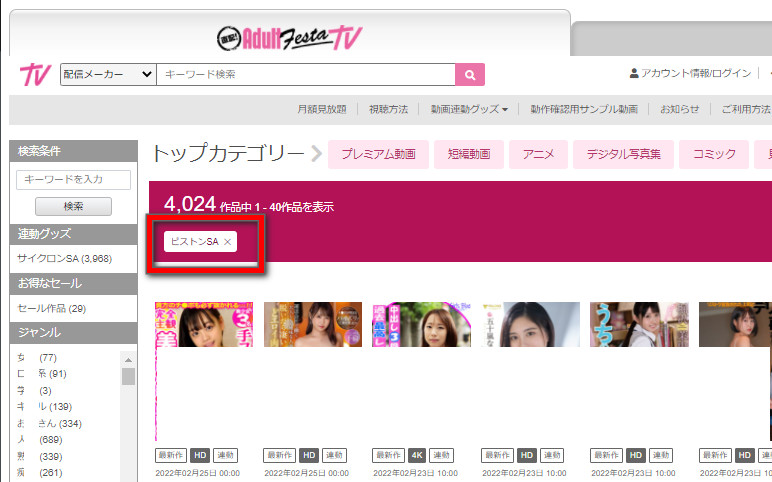Image resolution: width=772 pixels, height=482 pixels.
Task: Open the ご利用方法 menu item
Action: (746, 109)
